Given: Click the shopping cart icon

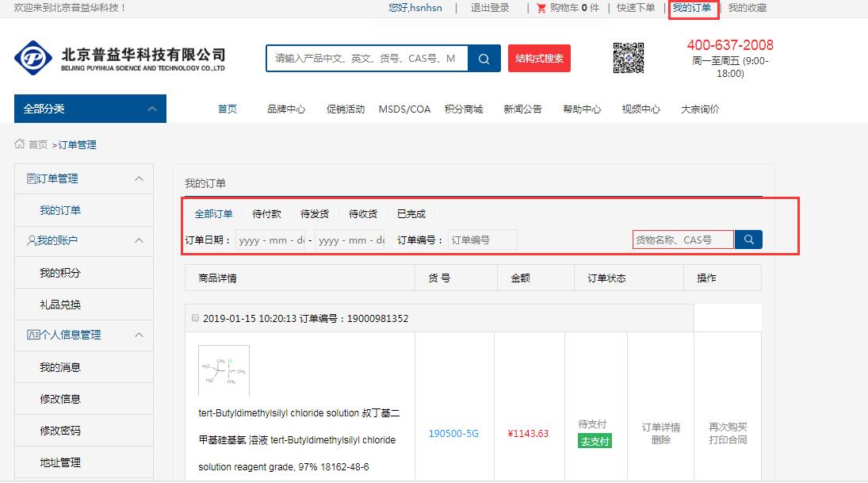Looking at the screenshot, I should pos(541,8).
